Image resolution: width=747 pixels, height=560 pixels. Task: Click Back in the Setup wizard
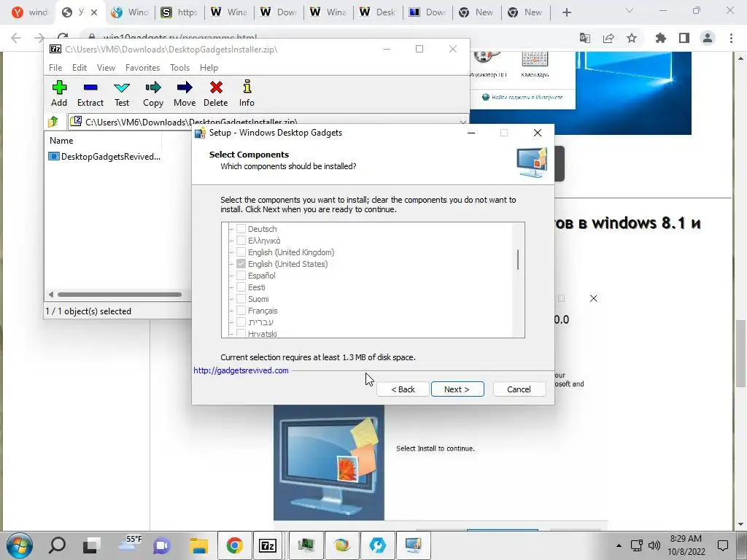[403, 389]
